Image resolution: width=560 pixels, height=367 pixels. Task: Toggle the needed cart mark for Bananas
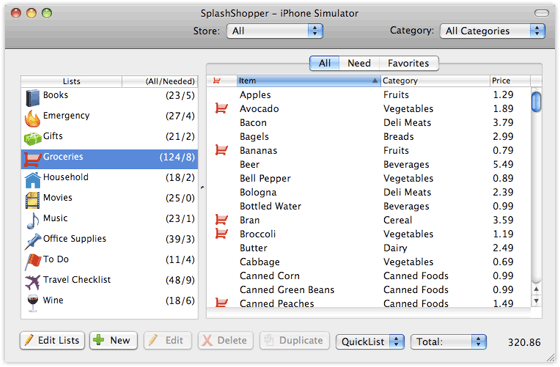[x=221, y=150]
